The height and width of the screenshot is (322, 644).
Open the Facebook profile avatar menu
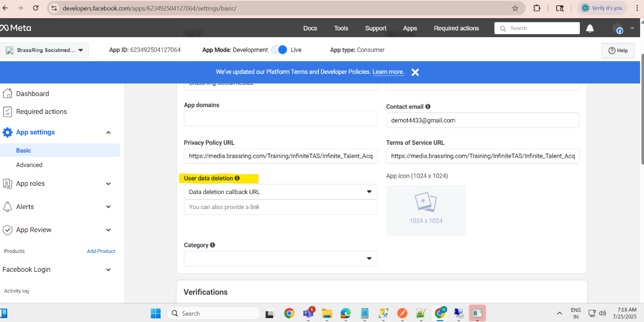pos(618,28)
